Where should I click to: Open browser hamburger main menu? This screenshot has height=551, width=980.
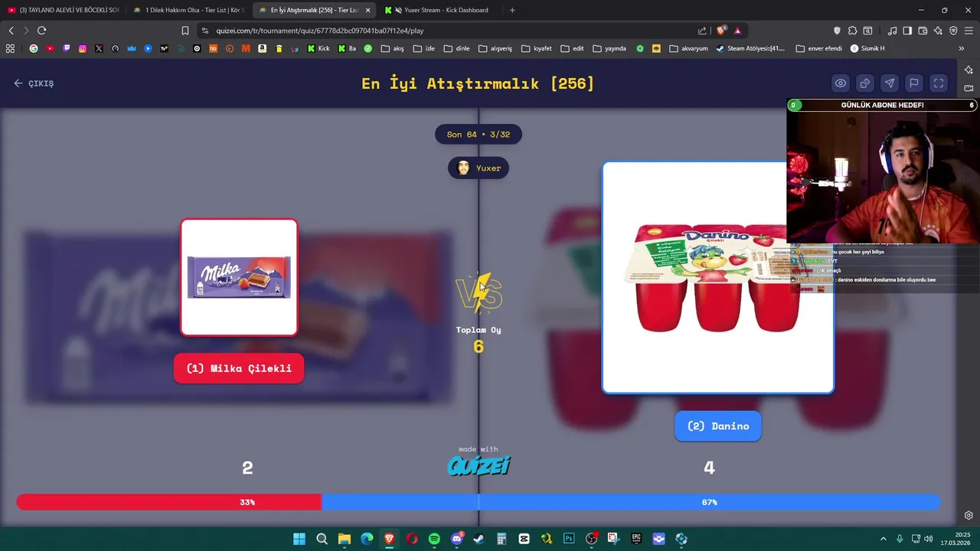(x=969, y=31)
